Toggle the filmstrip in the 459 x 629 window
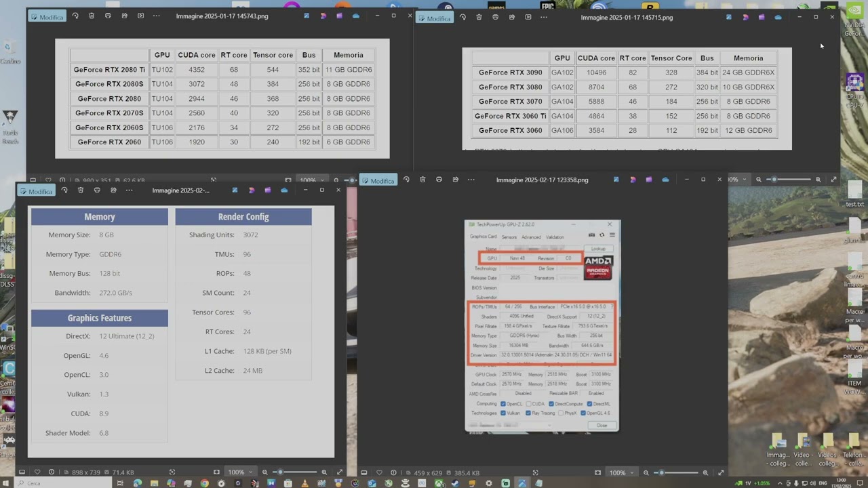Image resolution: width=868 pixels, height=488 pixels. pyautogui.click(x=363, y=472)
